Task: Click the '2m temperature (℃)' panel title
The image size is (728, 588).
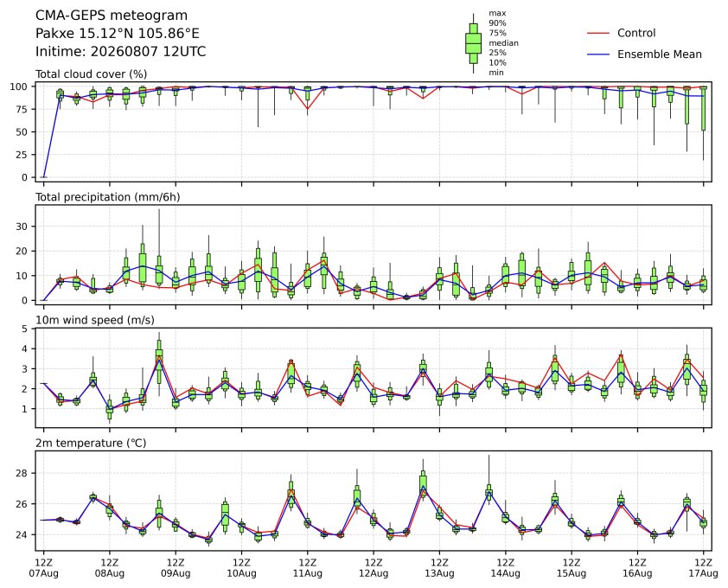Action: [91, 443]
